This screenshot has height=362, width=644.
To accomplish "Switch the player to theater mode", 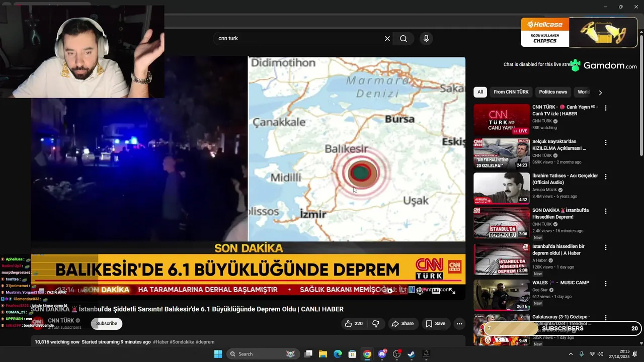I will coord(436,291).
